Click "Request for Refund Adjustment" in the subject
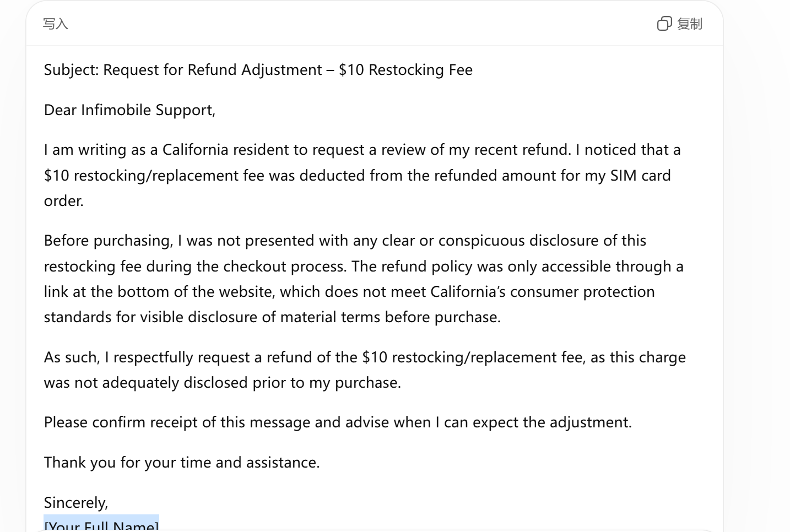790x532 pixels. click(213, 70)
